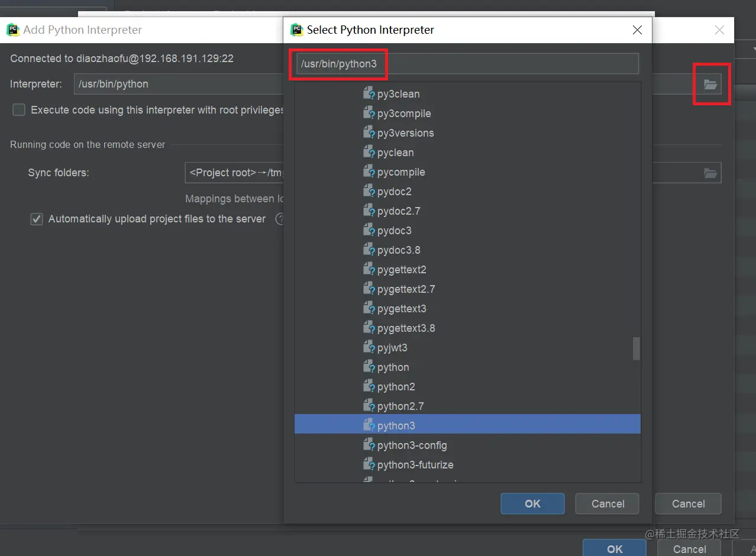
Task: Click Cancel in the background settings window
Action: (689, 548)
